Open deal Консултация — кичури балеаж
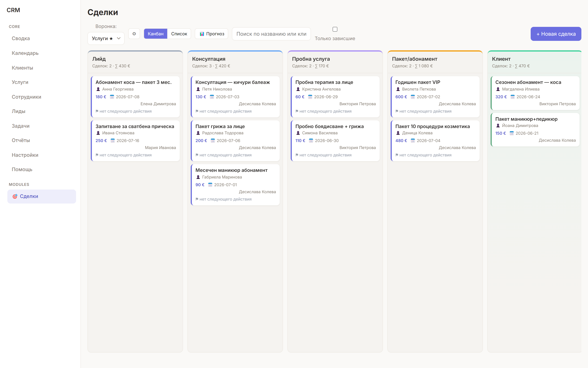The height and width of the screenshot is (368, 588). 235,97
